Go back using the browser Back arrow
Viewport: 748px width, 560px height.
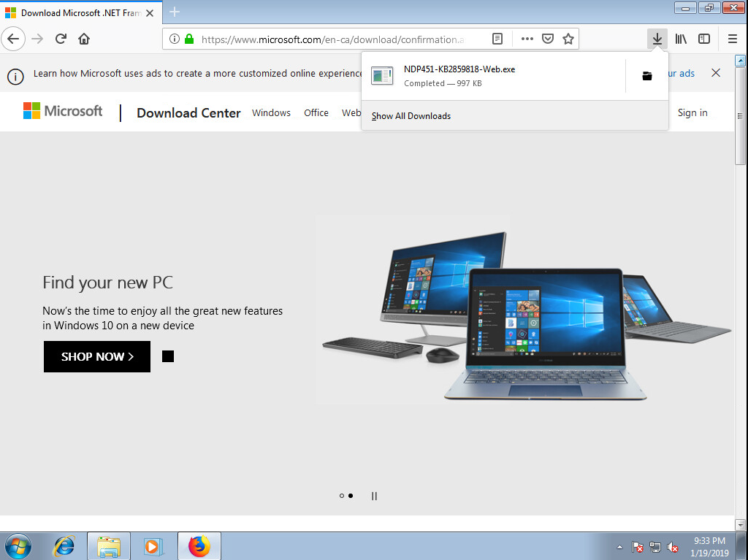(13, 39)
